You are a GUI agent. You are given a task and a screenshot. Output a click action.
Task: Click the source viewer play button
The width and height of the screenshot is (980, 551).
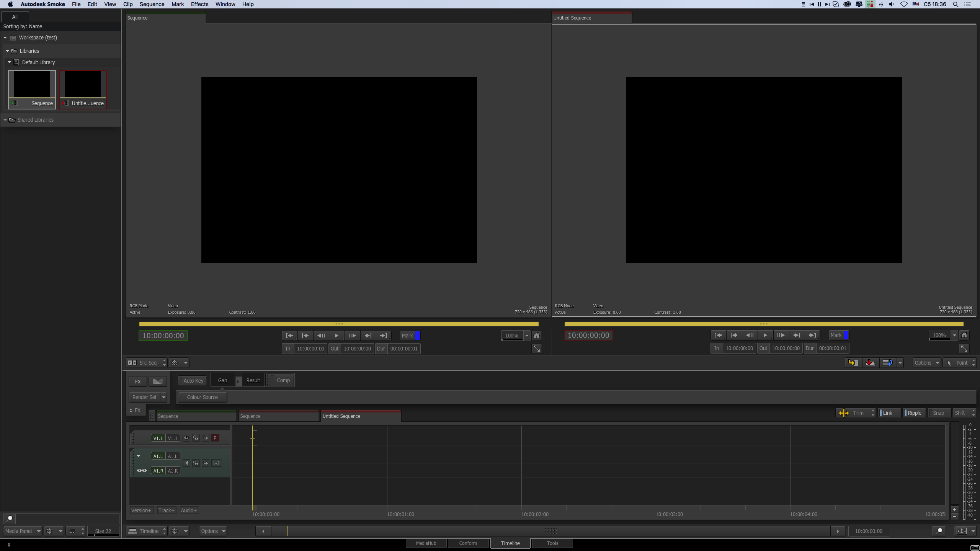click(x=336, y=336)
